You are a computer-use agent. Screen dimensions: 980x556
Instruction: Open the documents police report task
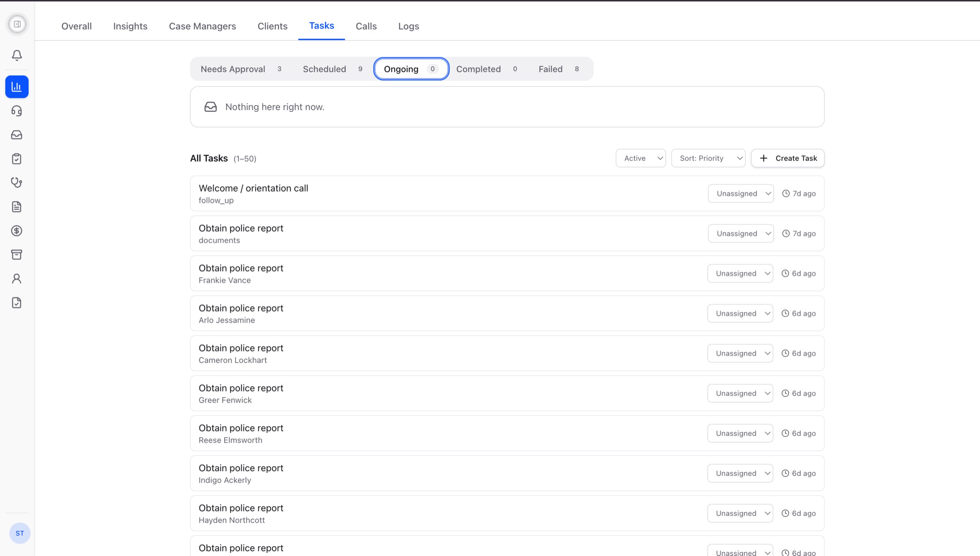point(507,234)
